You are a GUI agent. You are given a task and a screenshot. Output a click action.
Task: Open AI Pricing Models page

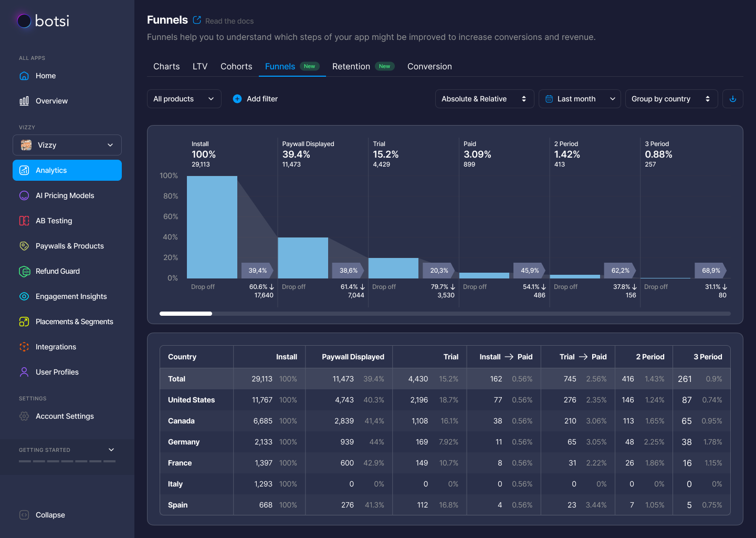[x=65, y=195]
